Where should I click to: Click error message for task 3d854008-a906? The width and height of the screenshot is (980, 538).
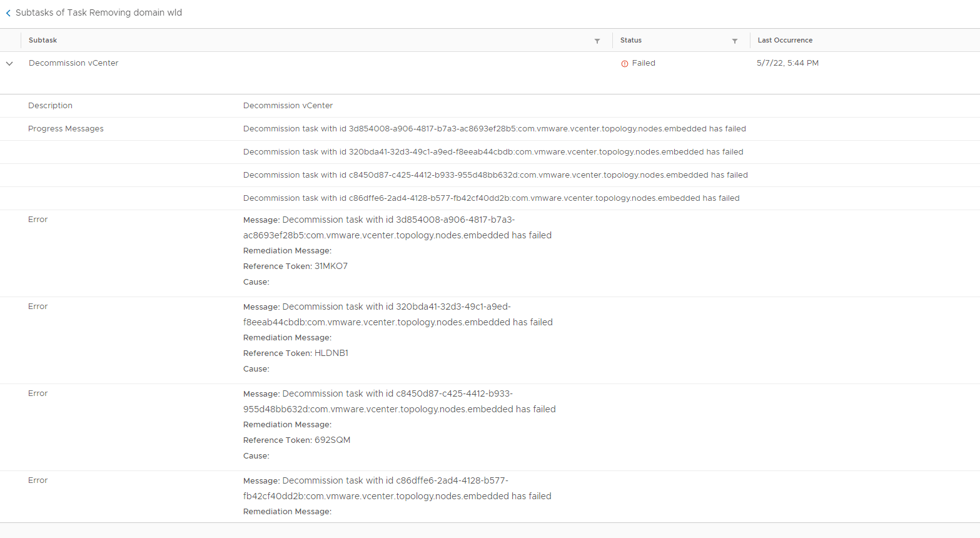[397, 228]
